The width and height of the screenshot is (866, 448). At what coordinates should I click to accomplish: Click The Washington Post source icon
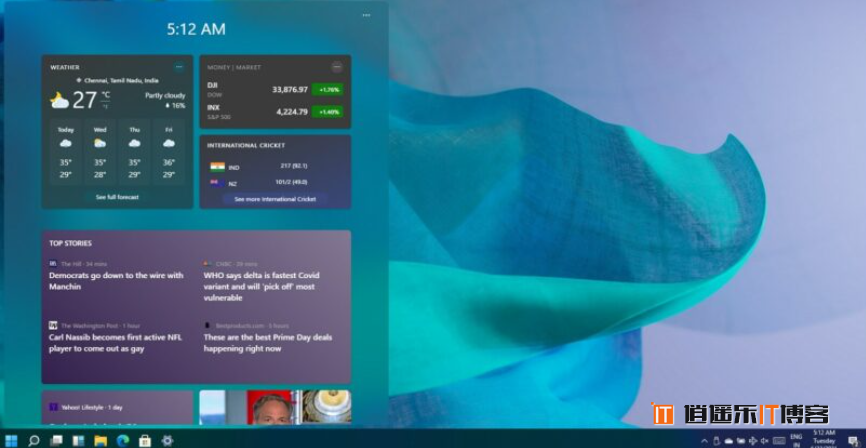[53, 325]
